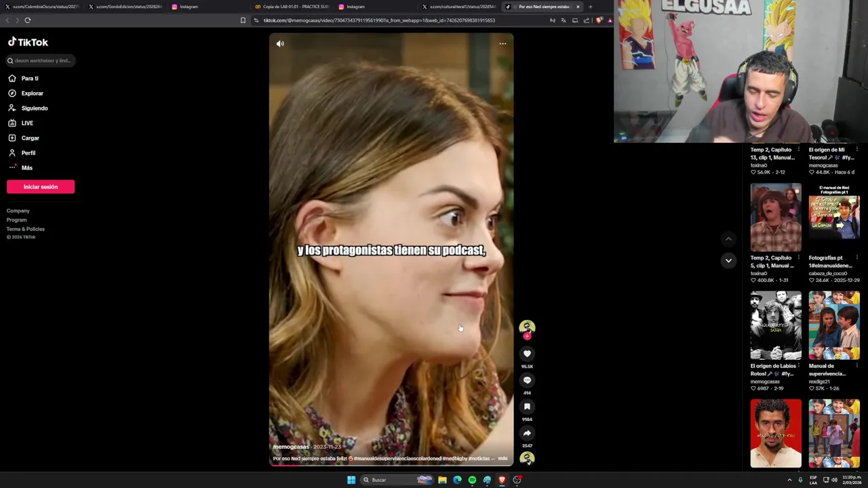The width and height of the screenshot is (868, 488).
Task: Open the TikTok logo home link
Action: (x=28, y=42)
